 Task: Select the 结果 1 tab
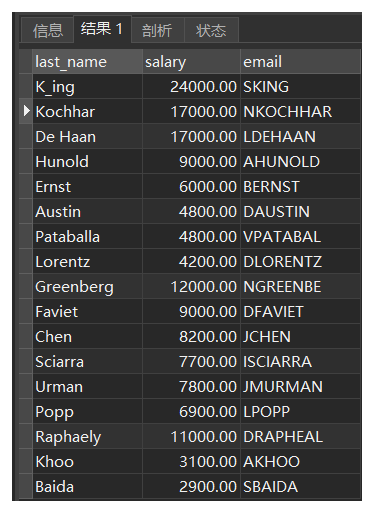102,29
